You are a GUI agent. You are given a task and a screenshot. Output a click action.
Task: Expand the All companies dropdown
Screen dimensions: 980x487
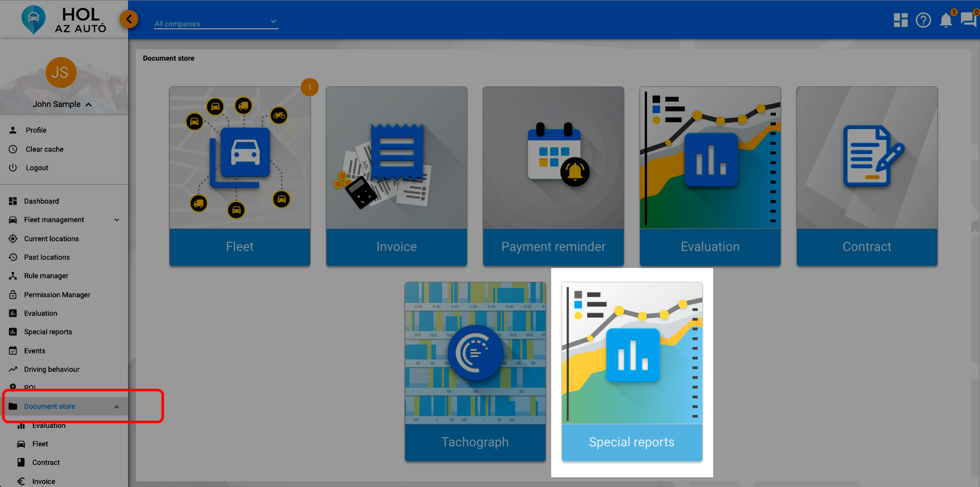point(216,23)
